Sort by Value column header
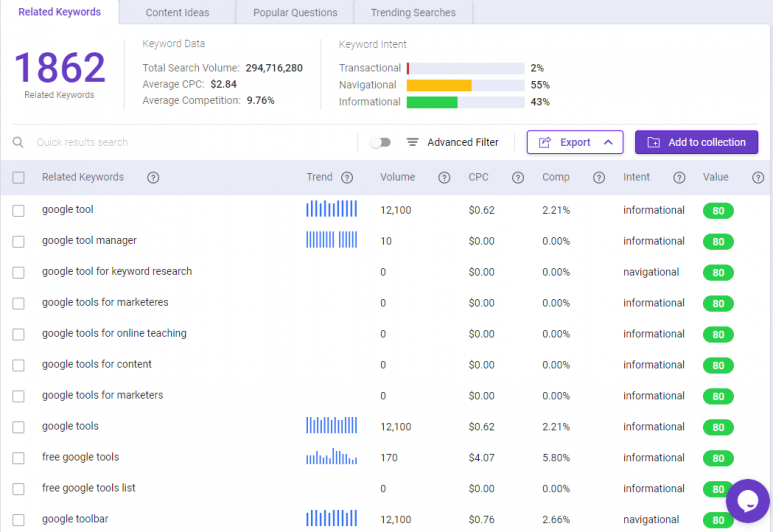This screenshot has height=532, width=773. coord(715,177)
